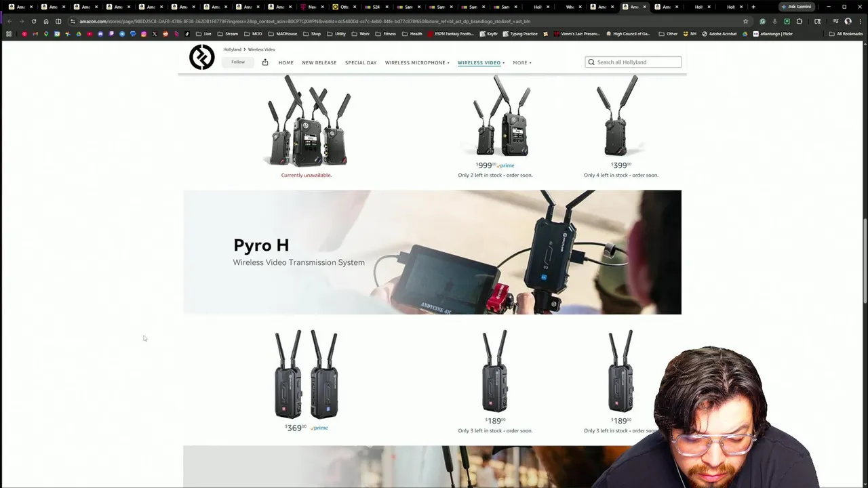Open the MADHouse bookmarks folder
868x488 pixels.
pyautogui.click(x=283, y=34)
